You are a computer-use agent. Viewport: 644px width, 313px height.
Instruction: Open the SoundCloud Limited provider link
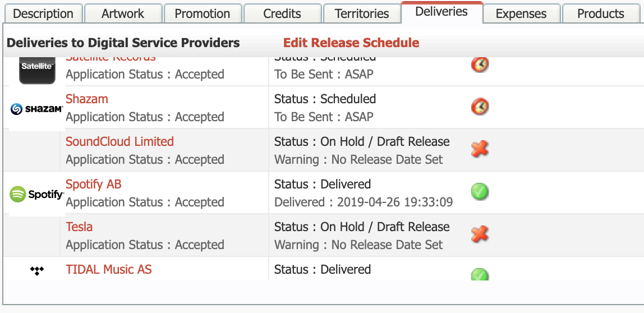click(x=119, y=141)
